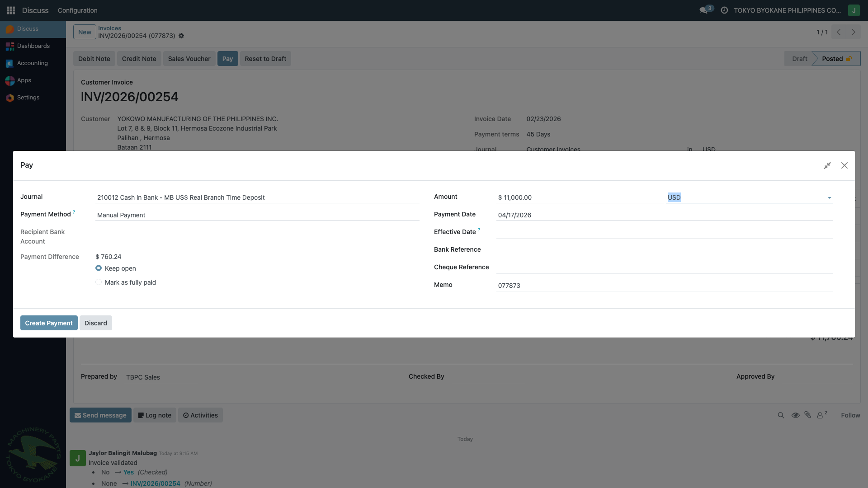Open the Configuration menu

coord(77,10)
